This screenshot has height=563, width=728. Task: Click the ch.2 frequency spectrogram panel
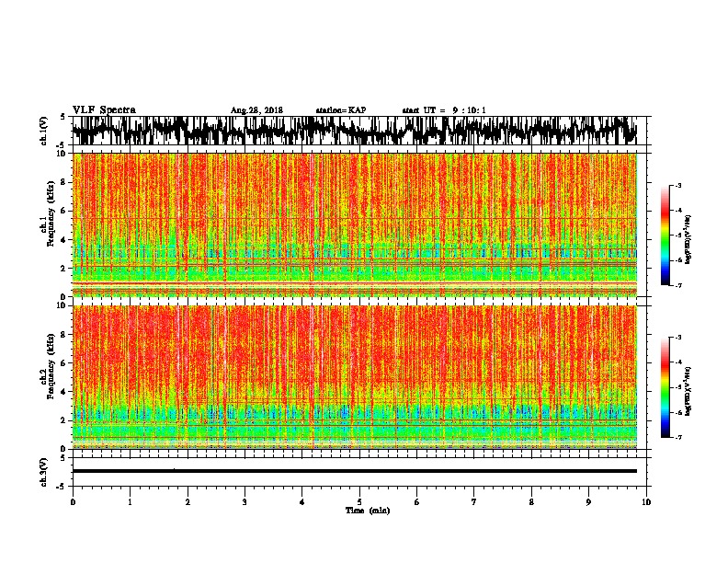[354, 377]
